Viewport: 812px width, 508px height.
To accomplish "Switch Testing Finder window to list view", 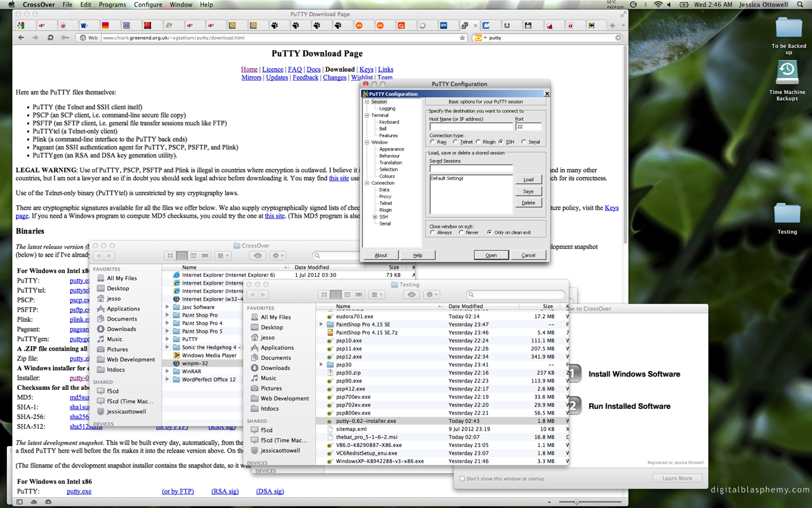I will pyautogui.click(x=336, y=295).
